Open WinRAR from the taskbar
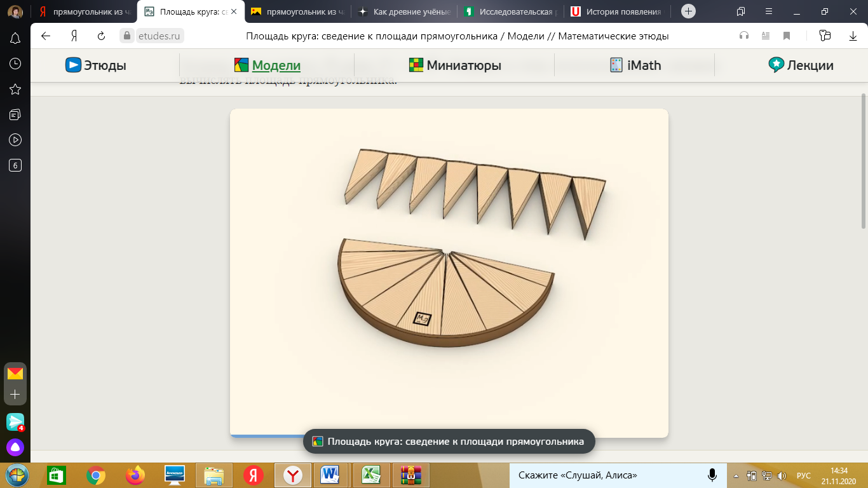Screen dimensions: 868x488 (x=411, y=475)
